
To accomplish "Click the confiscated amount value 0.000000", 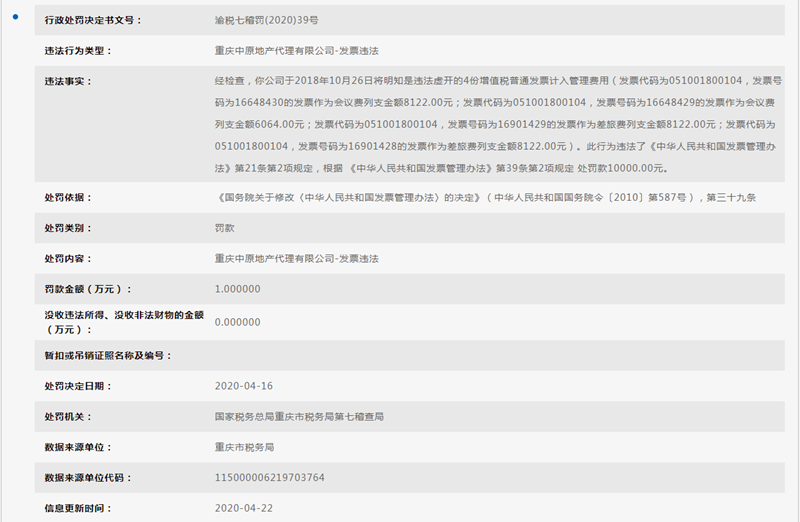I will (x=238, y=322).
